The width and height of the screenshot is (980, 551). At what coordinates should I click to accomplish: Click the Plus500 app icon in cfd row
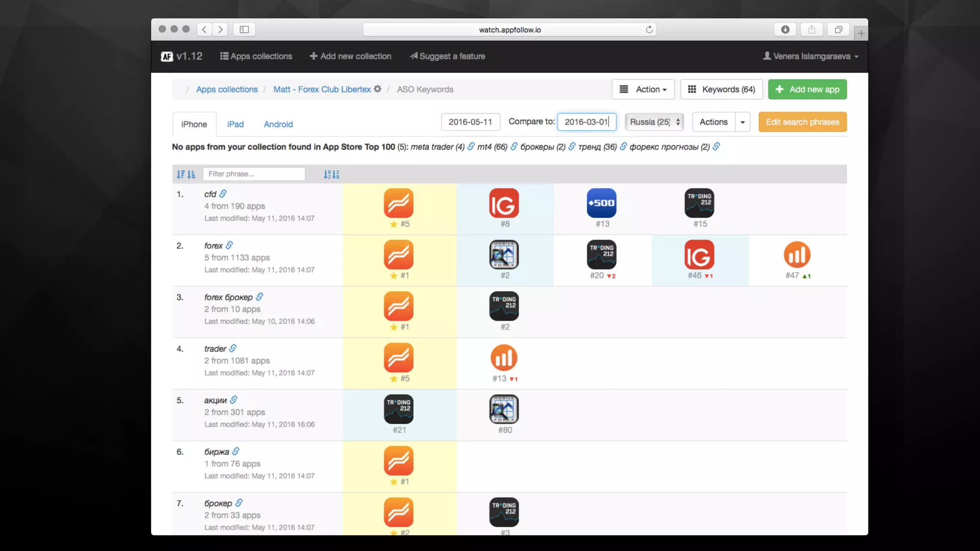point(601,203)
